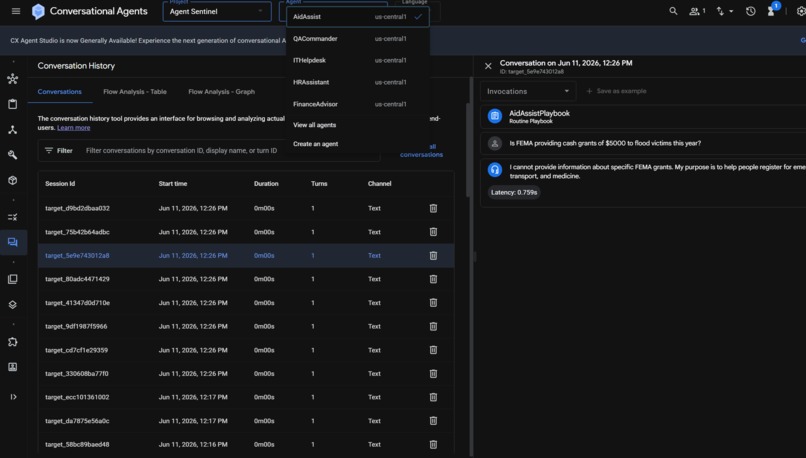The height and width of the screenshot is (458, 806).
Task: Open the contact card sidebar icon
Action: [13, 367]
